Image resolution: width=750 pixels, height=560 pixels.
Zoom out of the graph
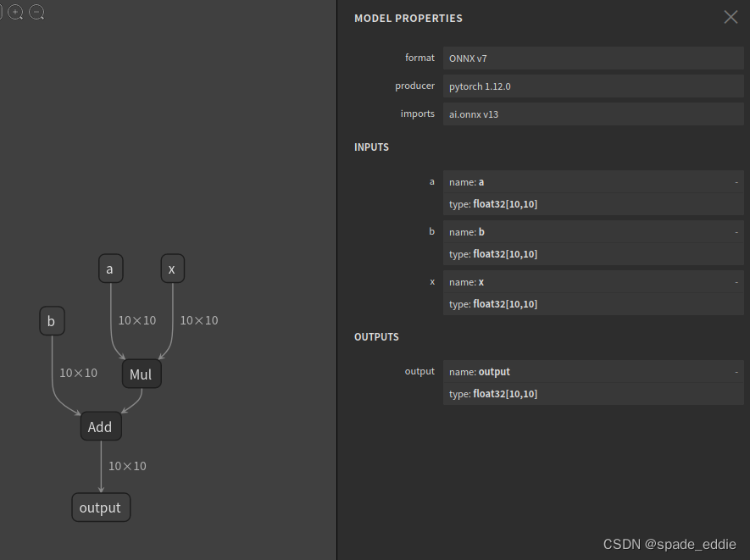[x=36, y=12]
